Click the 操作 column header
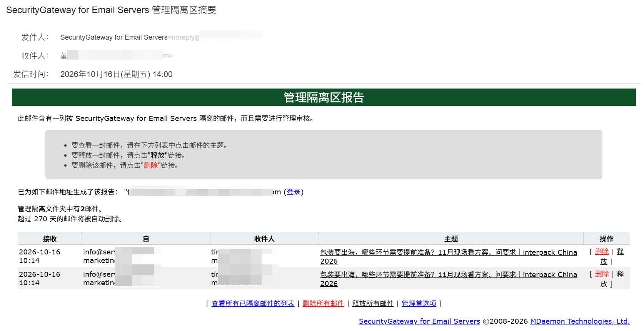The image size is (644, 331). click(606, 239)
